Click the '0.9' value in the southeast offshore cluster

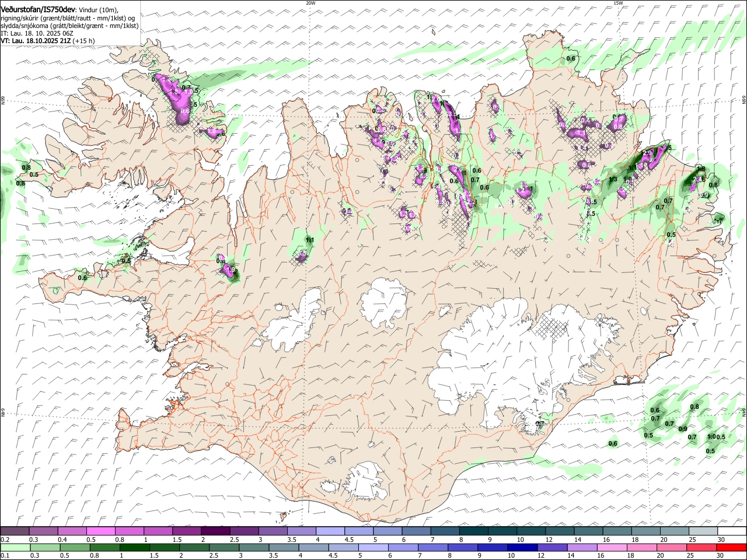click(683, 429)
